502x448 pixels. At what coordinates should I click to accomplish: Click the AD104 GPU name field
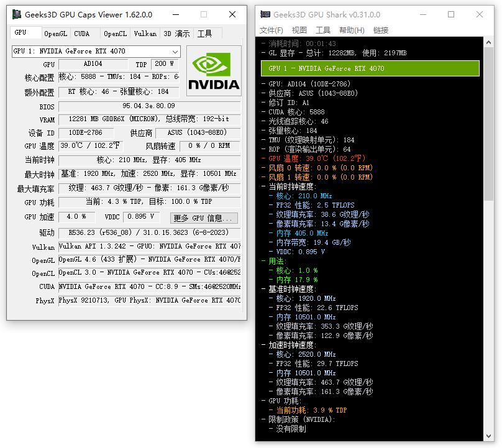pyautogui.click(x=93, y=64)
